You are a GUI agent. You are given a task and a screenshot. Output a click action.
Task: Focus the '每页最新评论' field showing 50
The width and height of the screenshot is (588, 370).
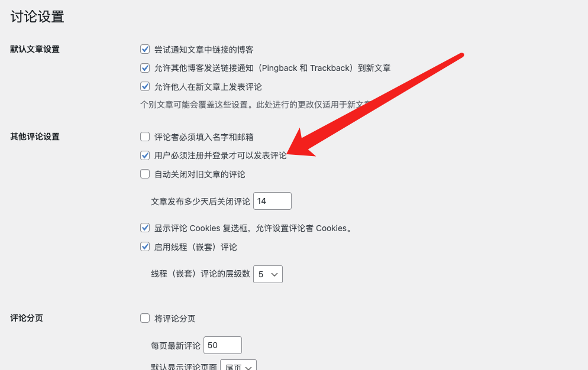coord(222,345)
